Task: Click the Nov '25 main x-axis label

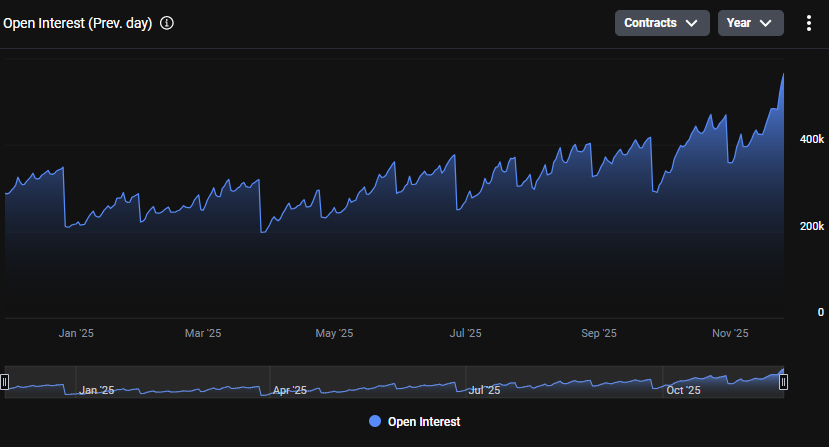Action: (x=730, y=333)
